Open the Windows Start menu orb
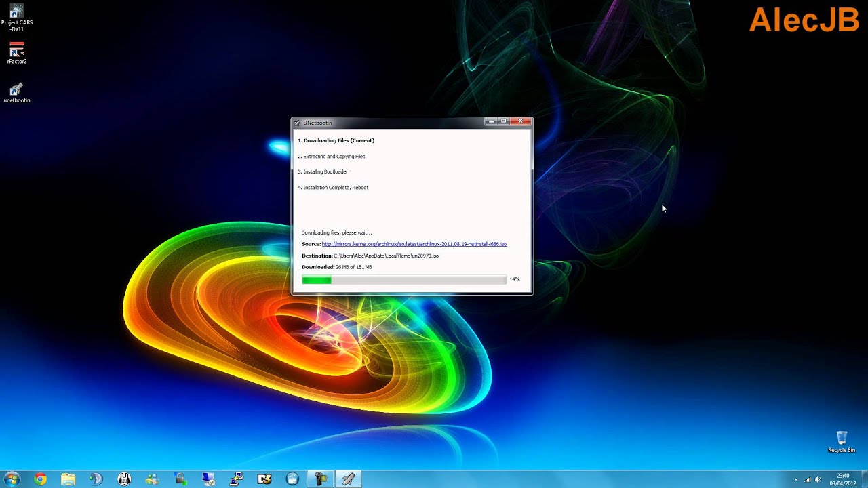The height and width of the screenshot is (488, 868). [x=12, y=479]
